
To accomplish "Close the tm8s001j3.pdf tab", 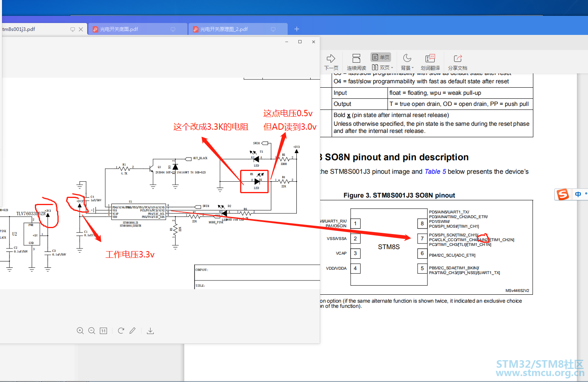I will [x=81, y=29].
